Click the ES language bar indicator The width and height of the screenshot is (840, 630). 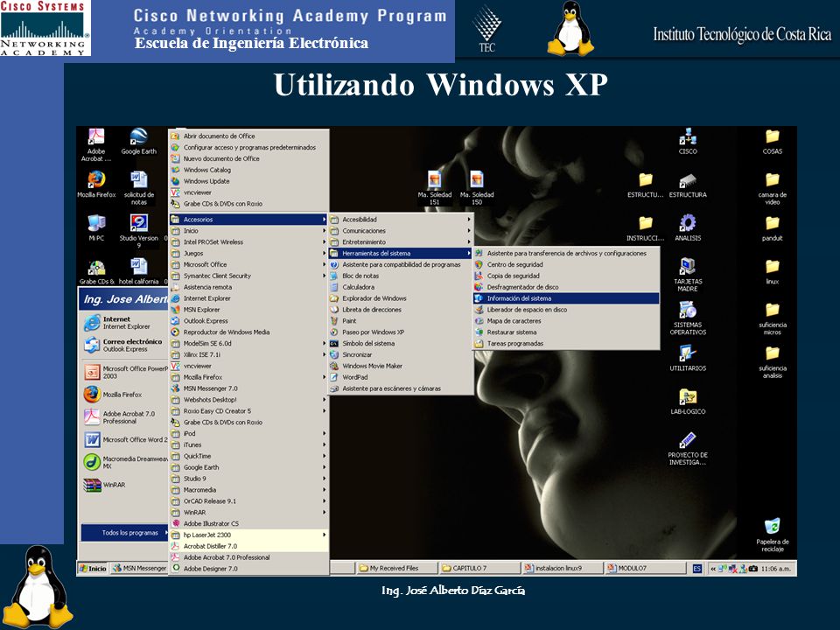697,569
